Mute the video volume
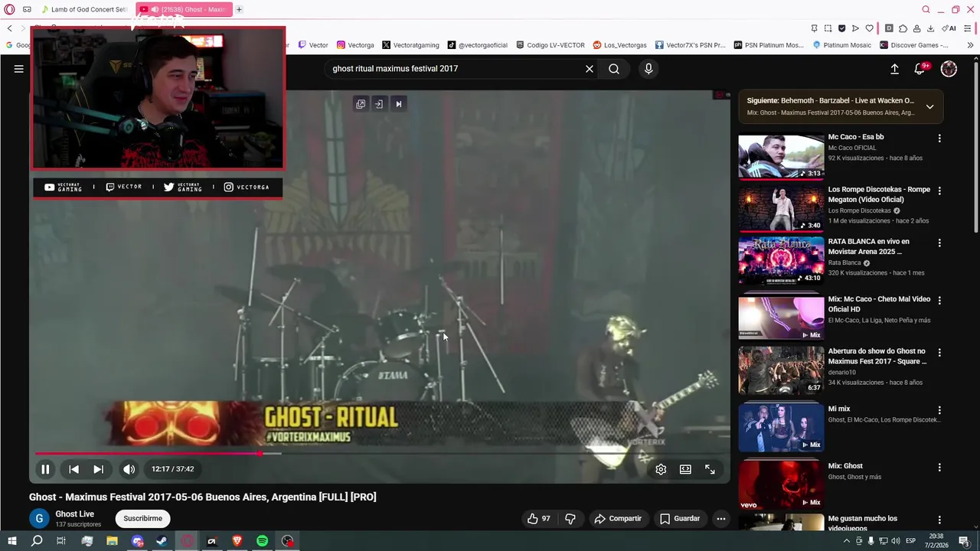 click(129, 469)
